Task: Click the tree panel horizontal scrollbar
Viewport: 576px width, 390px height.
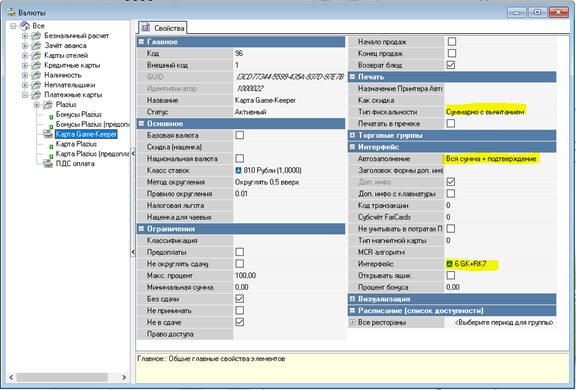Action: pos(62,377)
